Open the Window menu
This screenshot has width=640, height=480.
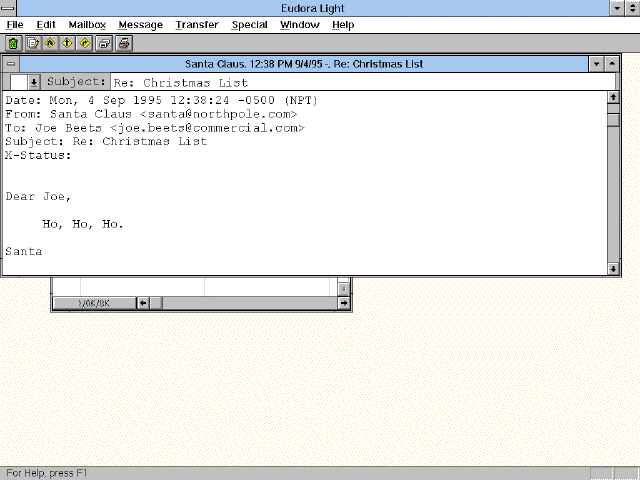(x=300, y=25)
